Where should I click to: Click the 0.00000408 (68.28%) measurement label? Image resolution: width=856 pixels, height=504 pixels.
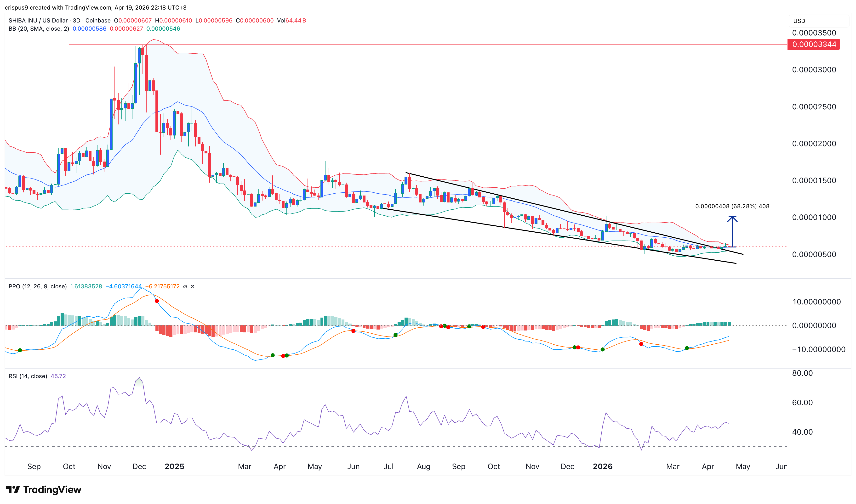tap(732, 206)
